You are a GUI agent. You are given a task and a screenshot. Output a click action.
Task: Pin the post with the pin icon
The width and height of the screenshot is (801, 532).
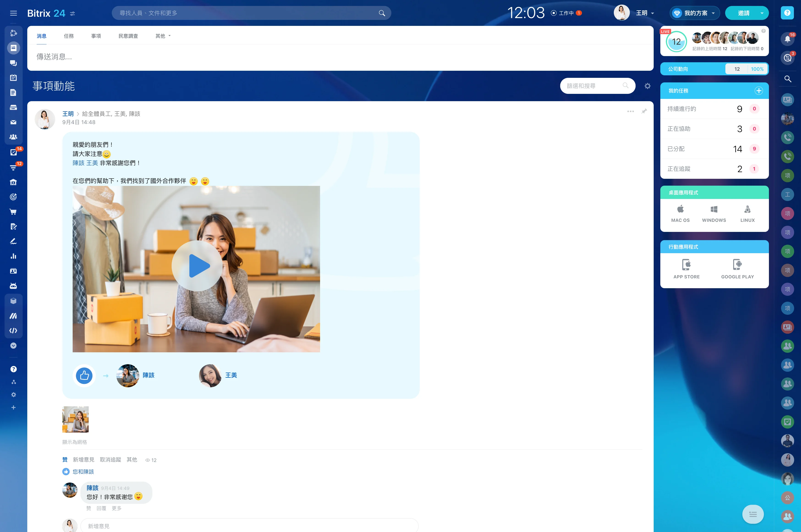pyautogui.click(x=644, y=111)
